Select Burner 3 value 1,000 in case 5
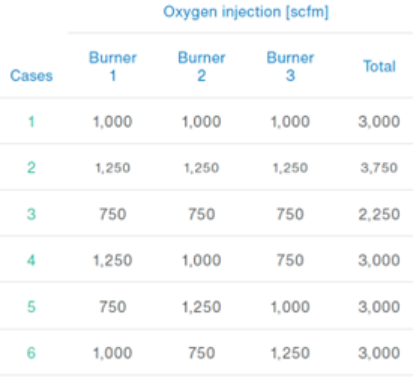 (290, 306)
